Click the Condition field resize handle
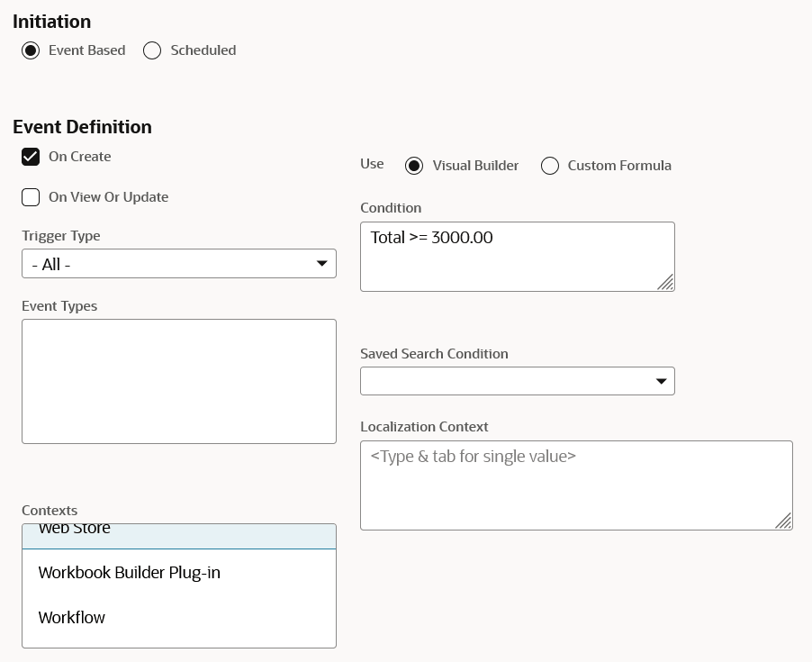This screenshot has height=662, width=812. pyautogui.click(x=666, y=282)
